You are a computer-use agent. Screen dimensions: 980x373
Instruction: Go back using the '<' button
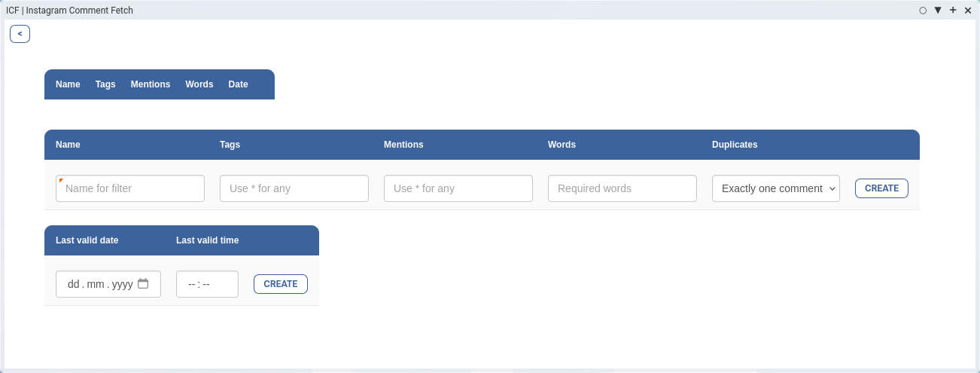(20, 34)
